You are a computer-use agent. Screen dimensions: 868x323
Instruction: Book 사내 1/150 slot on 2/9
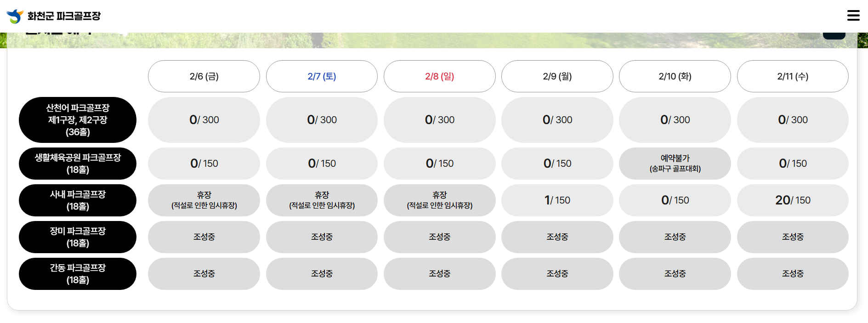[557, 200]
